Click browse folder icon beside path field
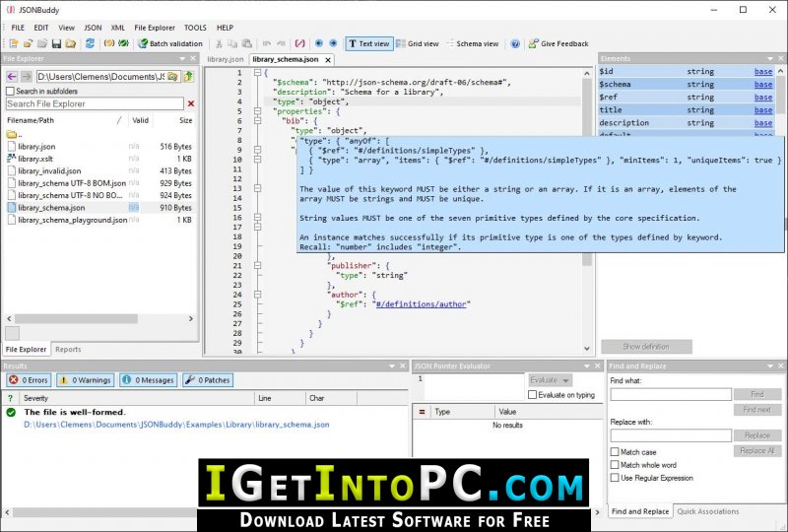 tap(172, 77)
